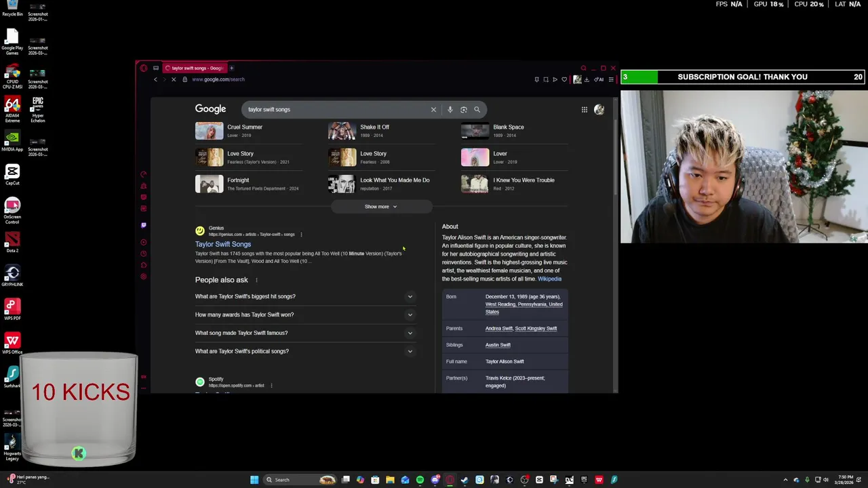Open the 'Scott Kingsley Swift' link
Image resolution: width=868 pixels, height=488 pixels.
[x=536, y=328]
